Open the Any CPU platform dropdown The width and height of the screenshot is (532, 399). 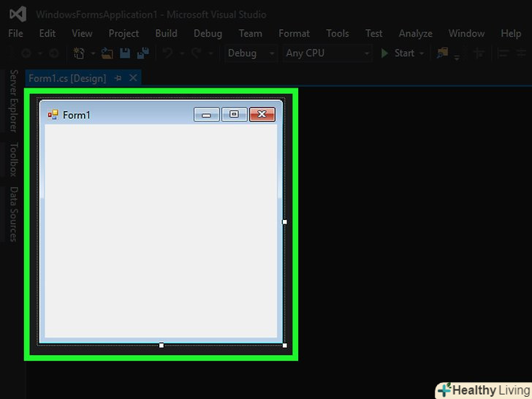pyautogui.click(x=327, y=53)
